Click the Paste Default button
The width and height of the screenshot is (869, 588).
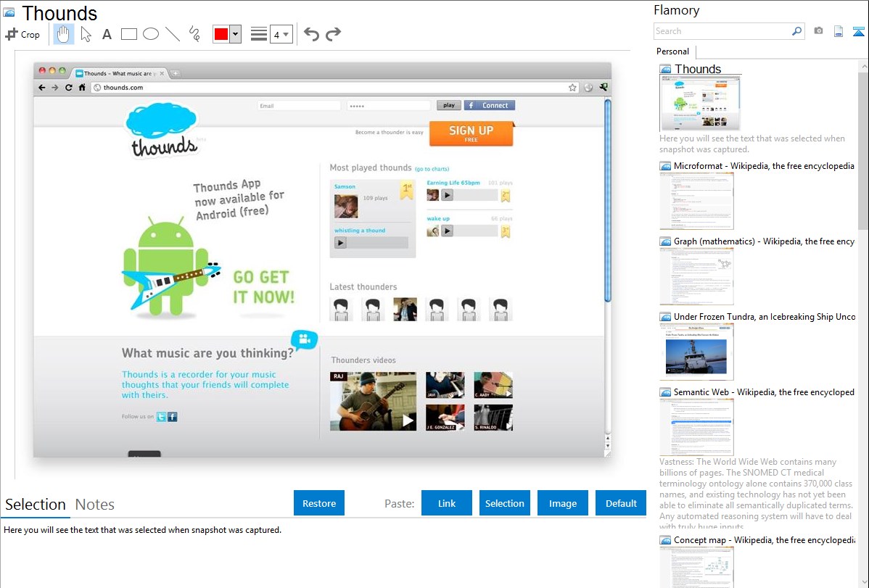tap(621, 503)
